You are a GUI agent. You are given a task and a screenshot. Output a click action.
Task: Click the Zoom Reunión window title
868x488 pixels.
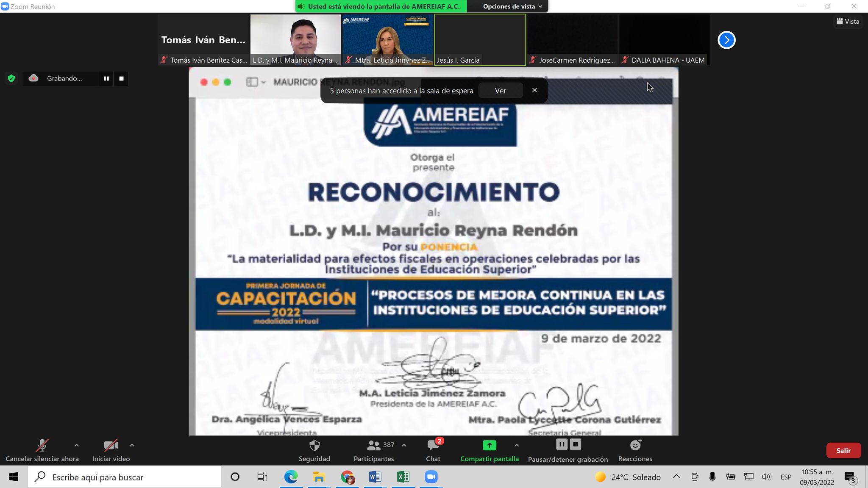click(x=33, y=6)
